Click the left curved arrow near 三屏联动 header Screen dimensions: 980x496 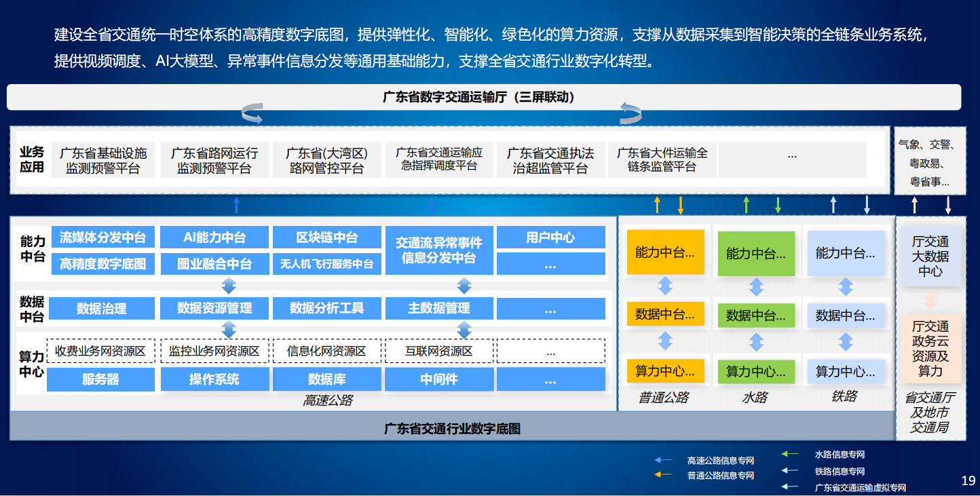point(252,112)
